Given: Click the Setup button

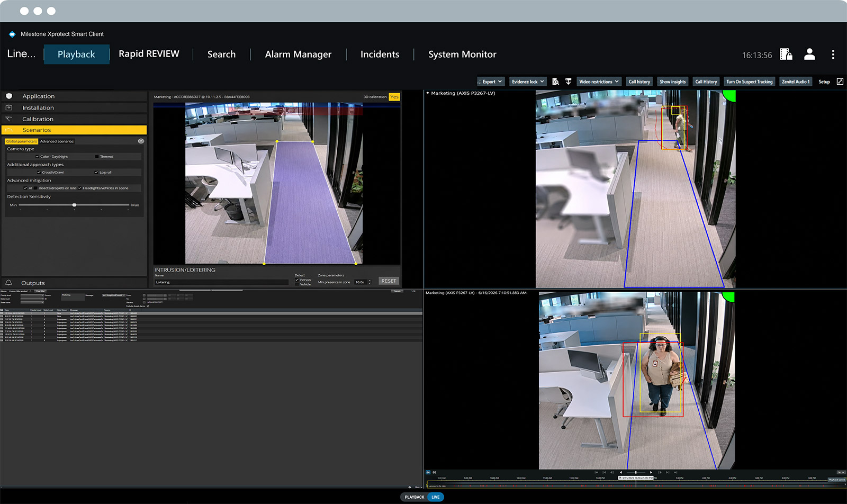Looking at the screenshot, I should point(824,82).
